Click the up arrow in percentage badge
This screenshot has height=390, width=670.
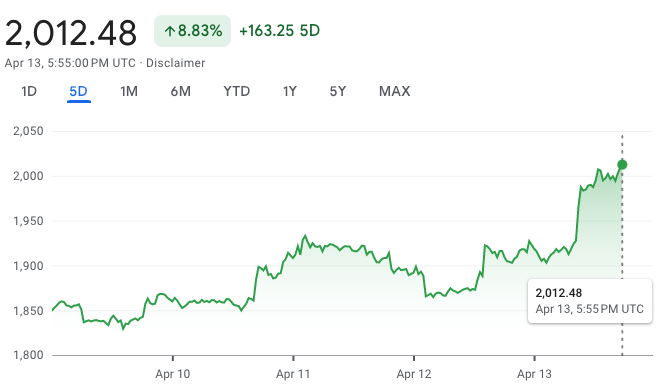pos(170,31)
